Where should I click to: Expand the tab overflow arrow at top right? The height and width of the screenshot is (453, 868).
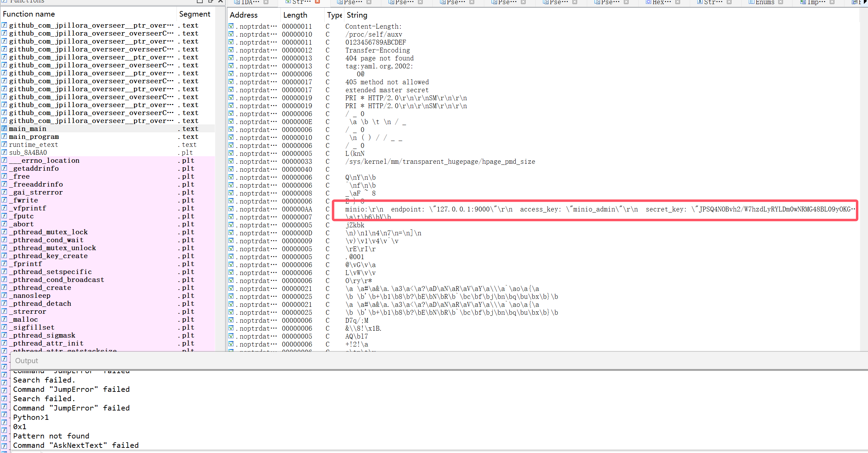tap(866, 2)
